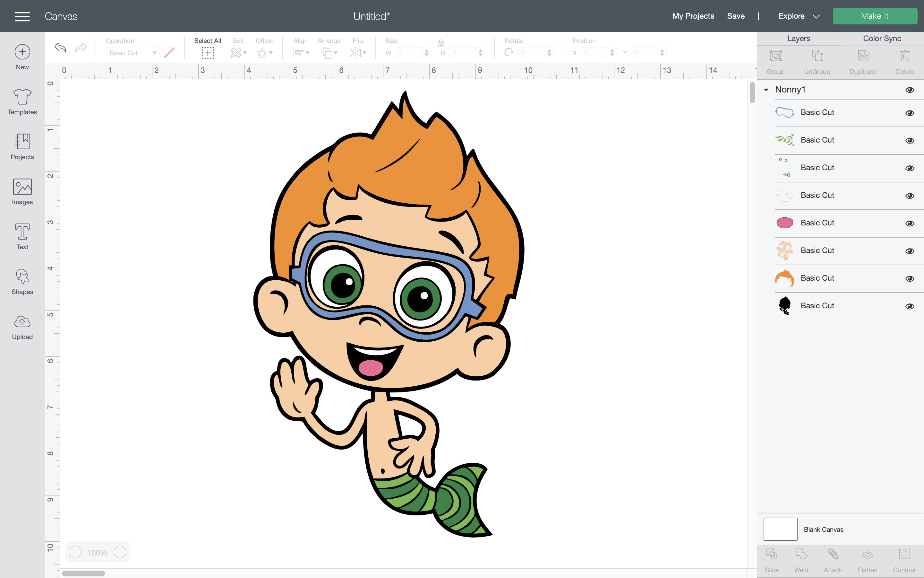Click the Select All icon
924x578 pixels.
tap(208, 53)
